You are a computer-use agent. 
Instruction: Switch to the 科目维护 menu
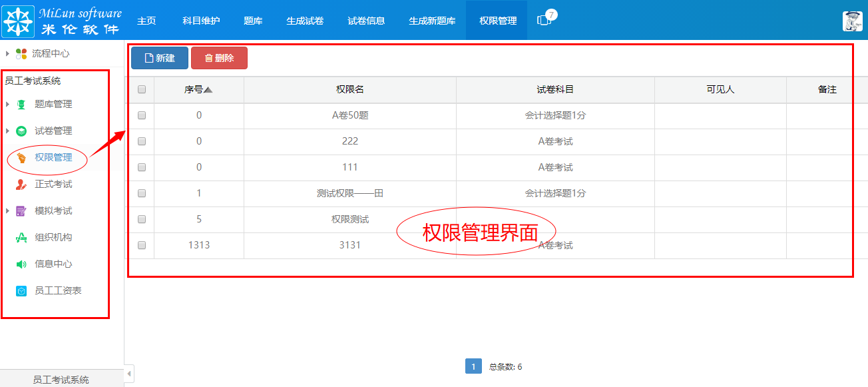pos(200,21)
